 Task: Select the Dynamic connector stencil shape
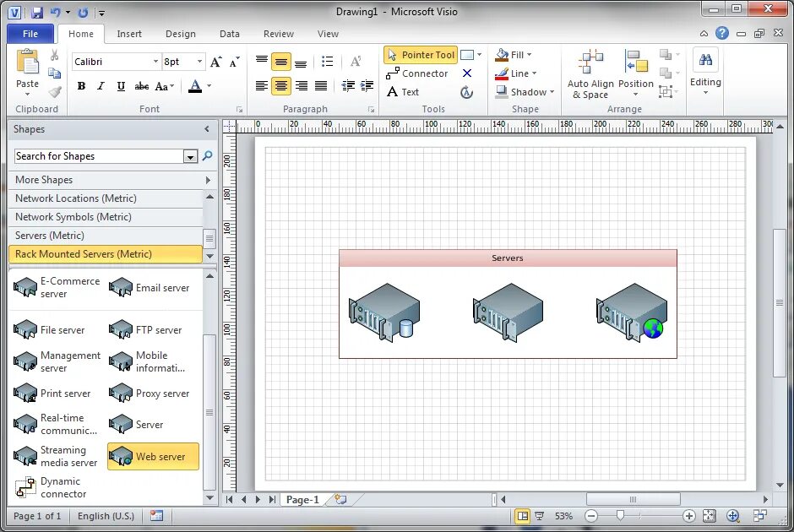[51, 487]
